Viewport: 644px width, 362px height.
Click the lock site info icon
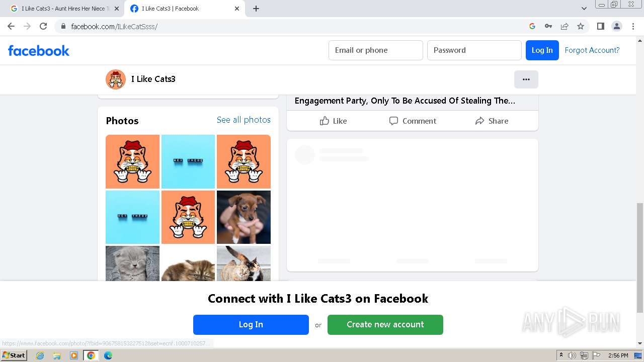(63, 26)
